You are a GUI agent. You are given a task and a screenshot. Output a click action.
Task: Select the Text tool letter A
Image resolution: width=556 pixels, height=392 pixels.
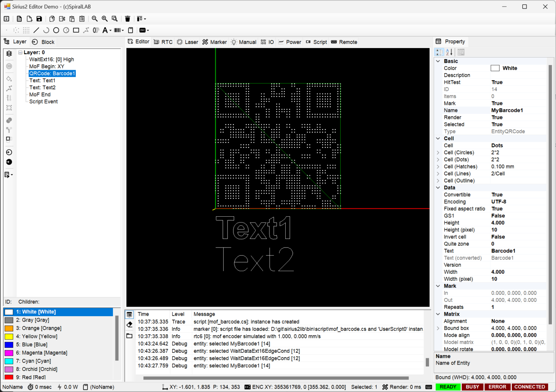(x=105, y=30)
